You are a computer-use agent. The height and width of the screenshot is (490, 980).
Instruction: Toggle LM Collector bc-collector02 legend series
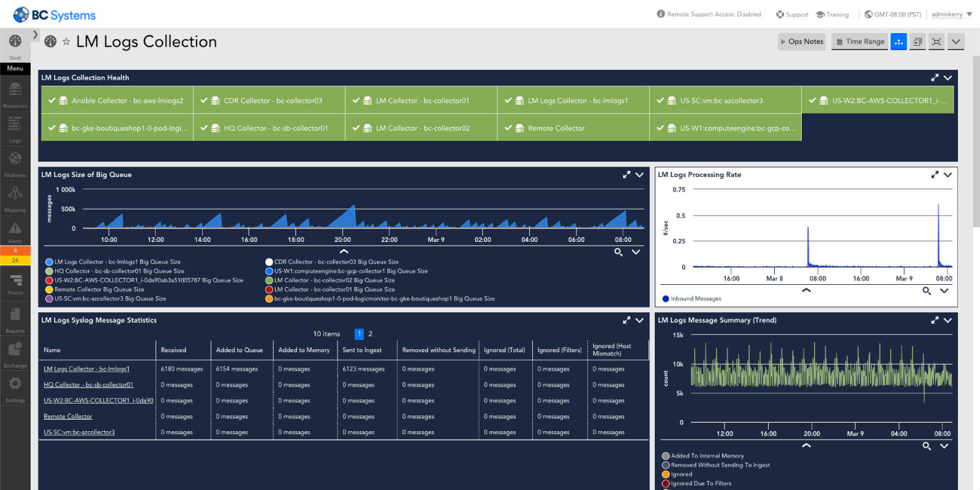[330, 281]
